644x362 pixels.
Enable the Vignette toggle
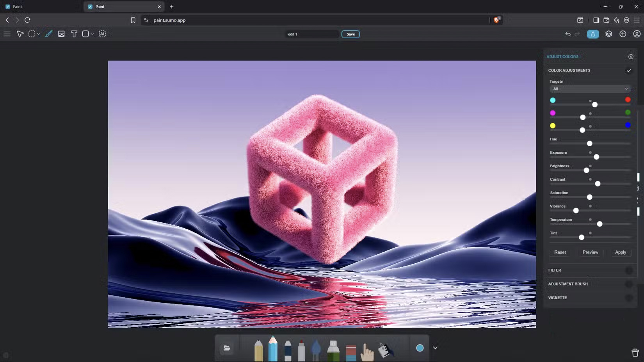[x=628, y=298]
